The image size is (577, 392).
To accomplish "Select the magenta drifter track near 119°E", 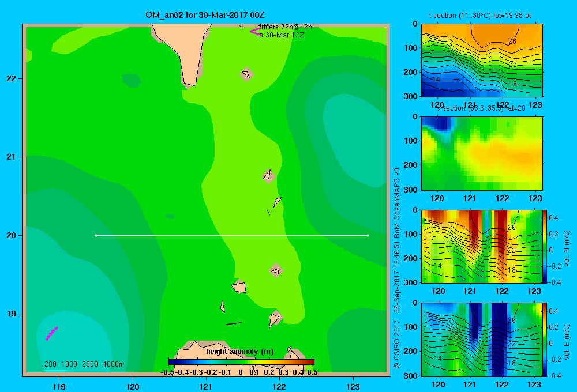I will pos(51,334).
